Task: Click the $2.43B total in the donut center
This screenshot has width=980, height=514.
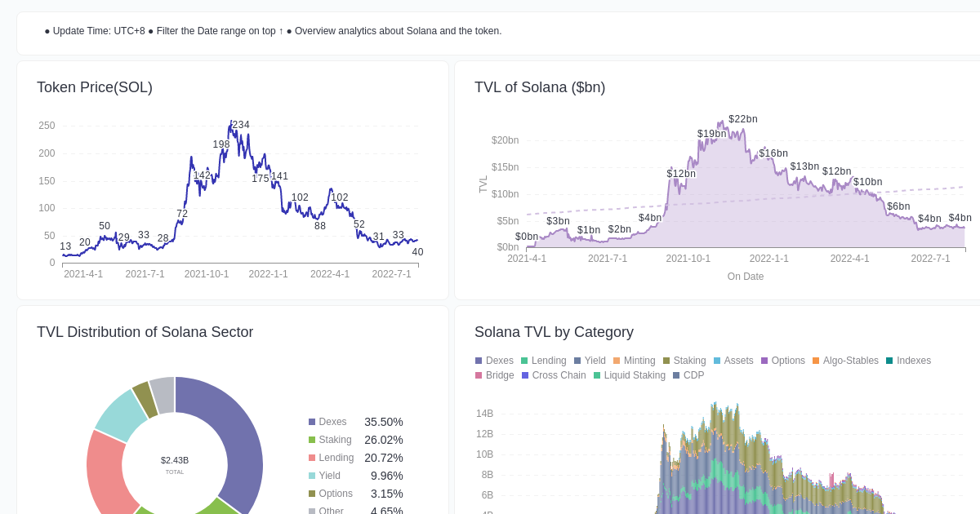Action: tap(175, 460)
